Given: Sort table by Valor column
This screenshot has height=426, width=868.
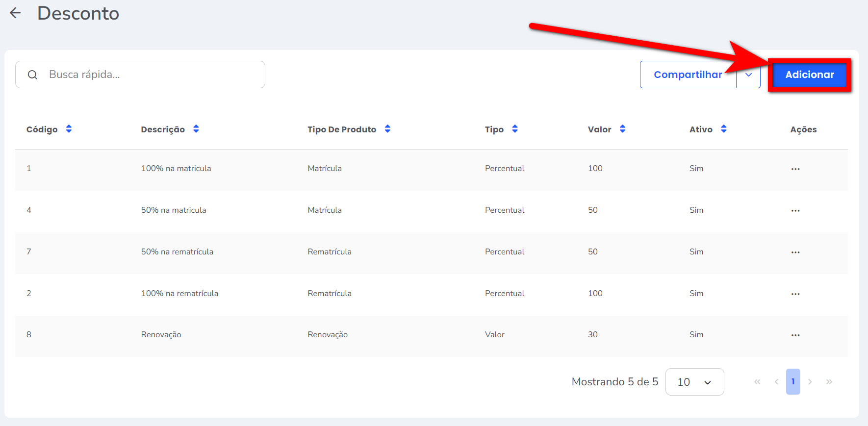Looking at the screenshot, I should pos(622,129).
